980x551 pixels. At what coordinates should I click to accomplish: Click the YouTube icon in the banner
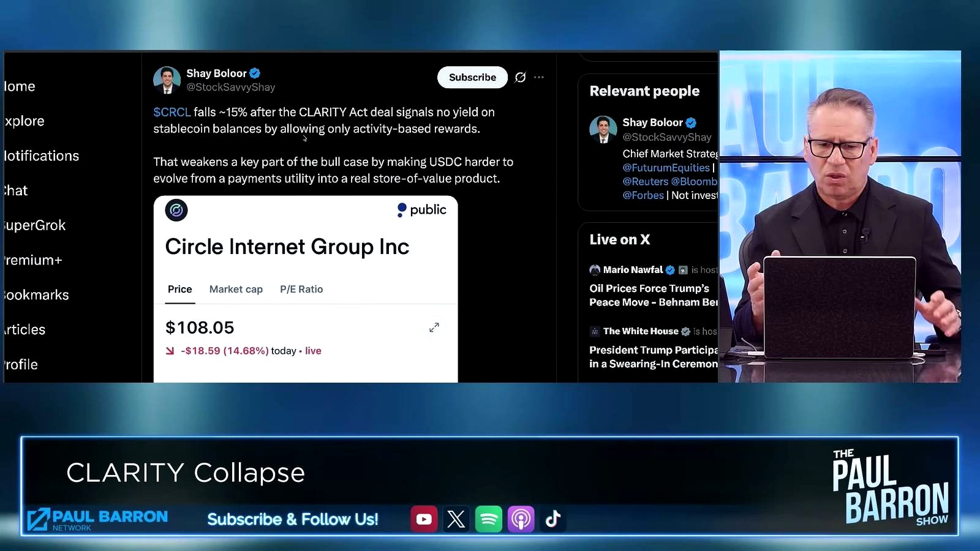(x=424, y=519)
